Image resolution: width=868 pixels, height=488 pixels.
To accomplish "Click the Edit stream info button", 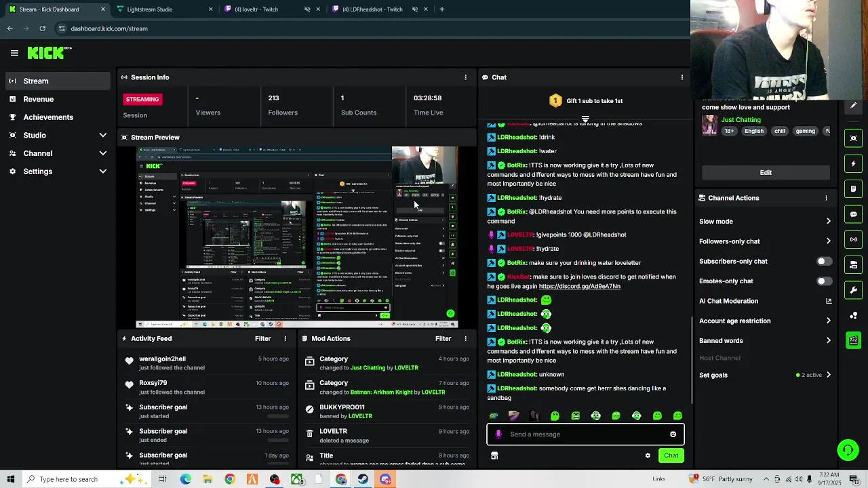I will click(766, 172).
